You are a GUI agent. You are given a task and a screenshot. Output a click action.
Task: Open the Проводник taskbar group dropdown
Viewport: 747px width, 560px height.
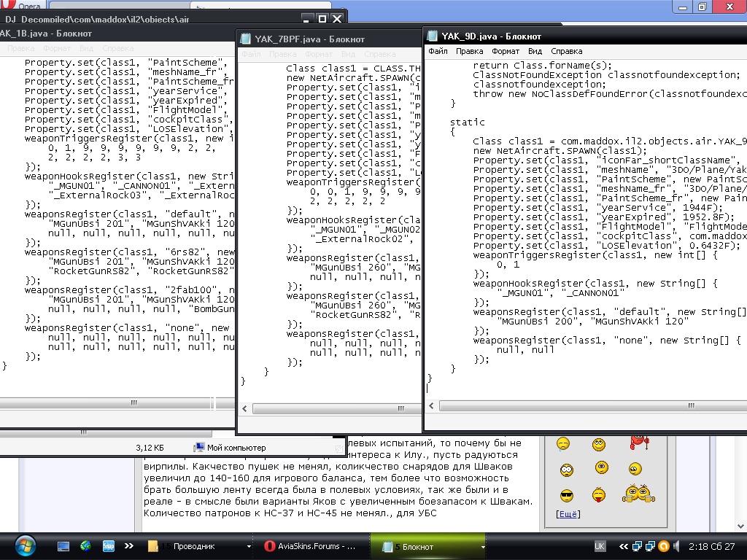(249, 546)
